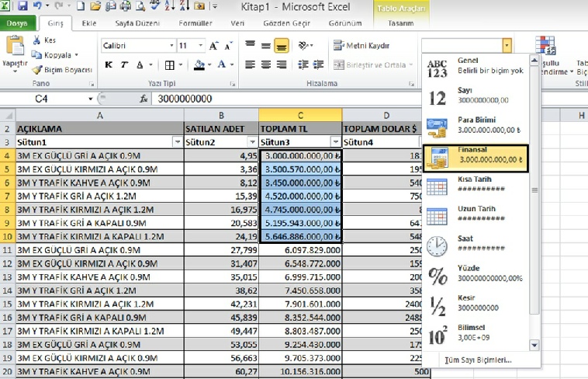
Task: Click the increase indent icon
Action: pyautogui.click(x=318, y=65)
